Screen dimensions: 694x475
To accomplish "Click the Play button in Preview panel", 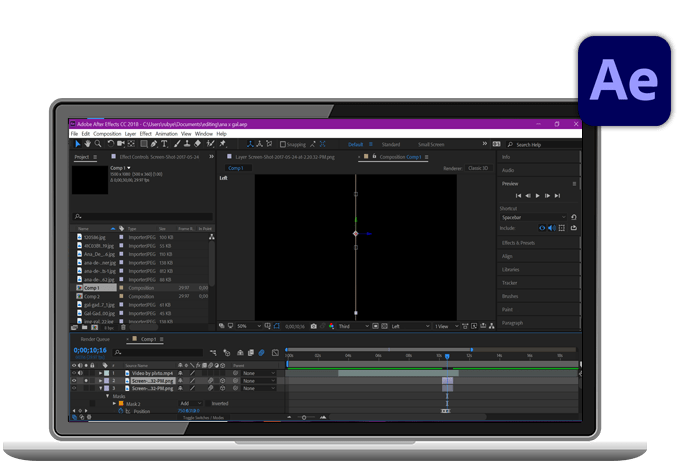I will click(538, 195).
